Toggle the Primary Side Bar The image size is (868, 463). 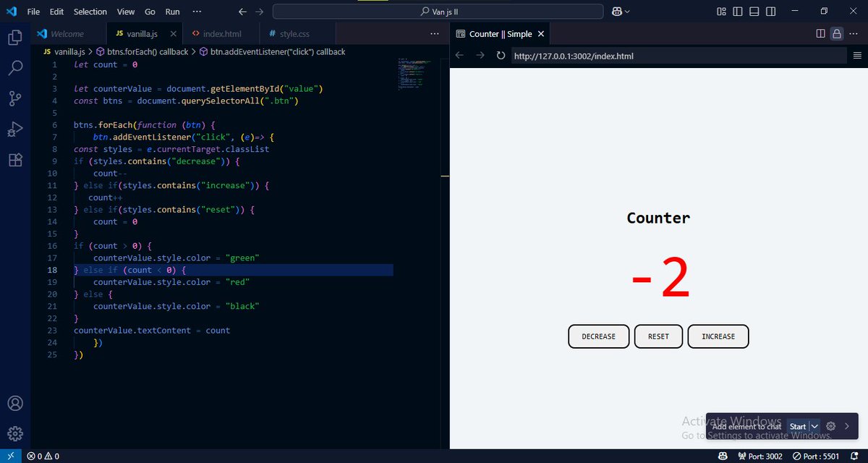[738, 12]
